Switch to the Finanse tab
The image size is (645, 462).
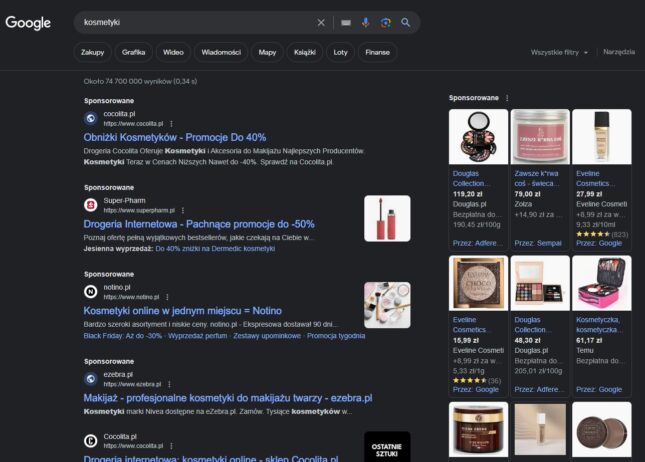click(x=378, y=52)
